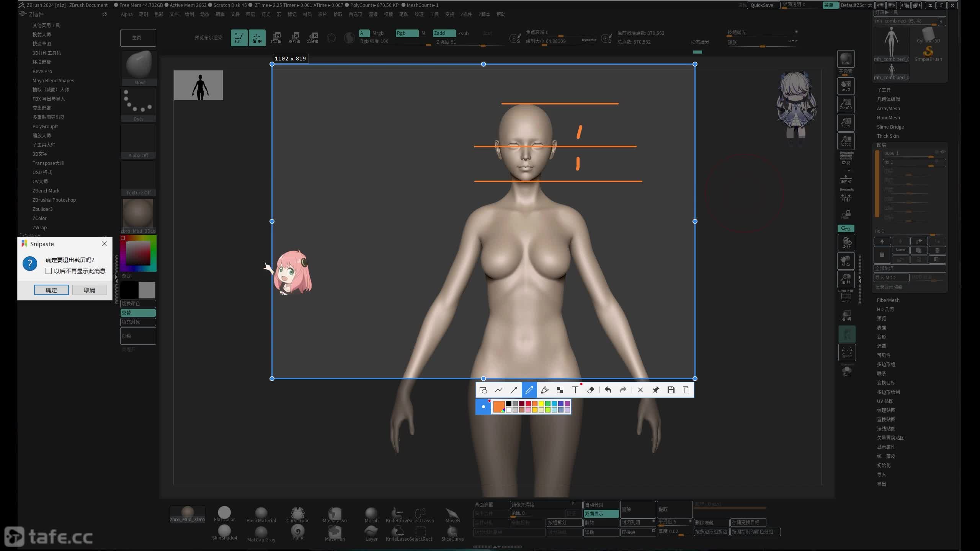The width and height of the screenshot is (980, 551).
Task: Redo Snipaste annotation
Action: tap(623, 390)
